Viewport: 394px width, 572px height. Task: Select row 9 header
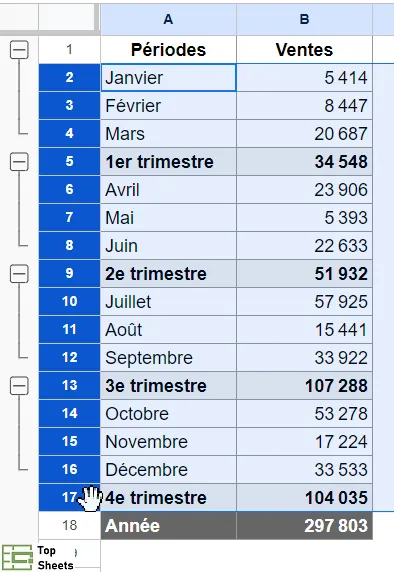tap(69, 274)
